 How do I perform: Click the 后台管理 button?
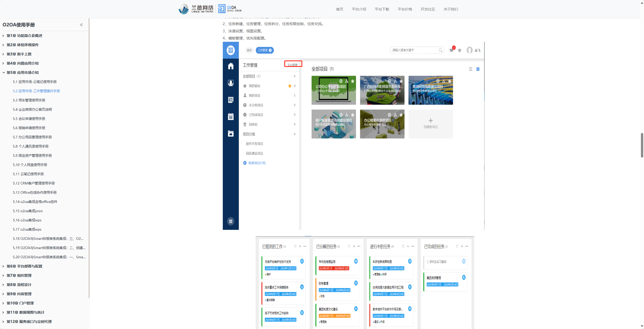click(x=293, y=64)
